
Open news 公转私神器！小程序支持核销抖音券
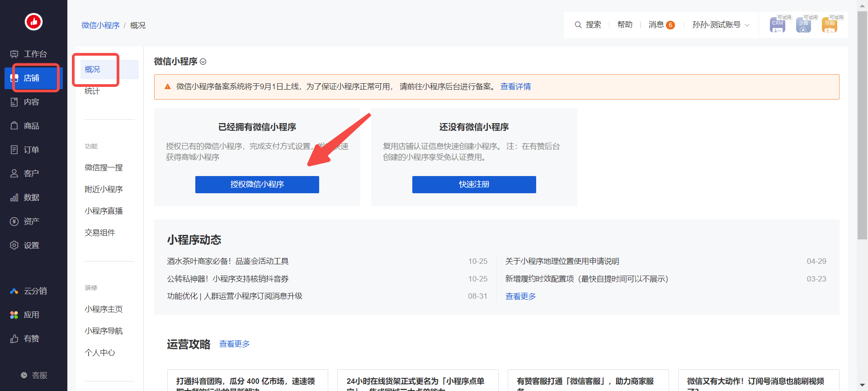point(228,279)
